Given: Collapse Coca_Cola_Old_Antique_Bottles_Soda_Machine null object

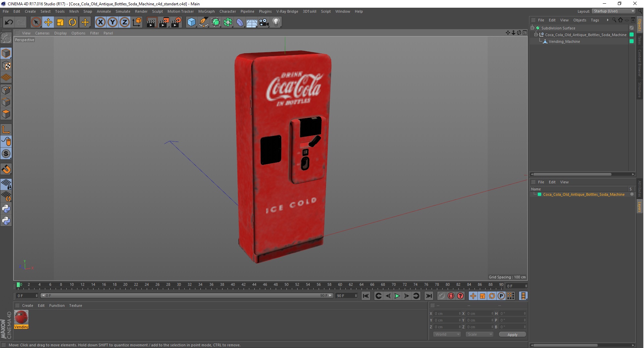Looking at the screenshot, I should pyautogui.click(x=536, y=34).
